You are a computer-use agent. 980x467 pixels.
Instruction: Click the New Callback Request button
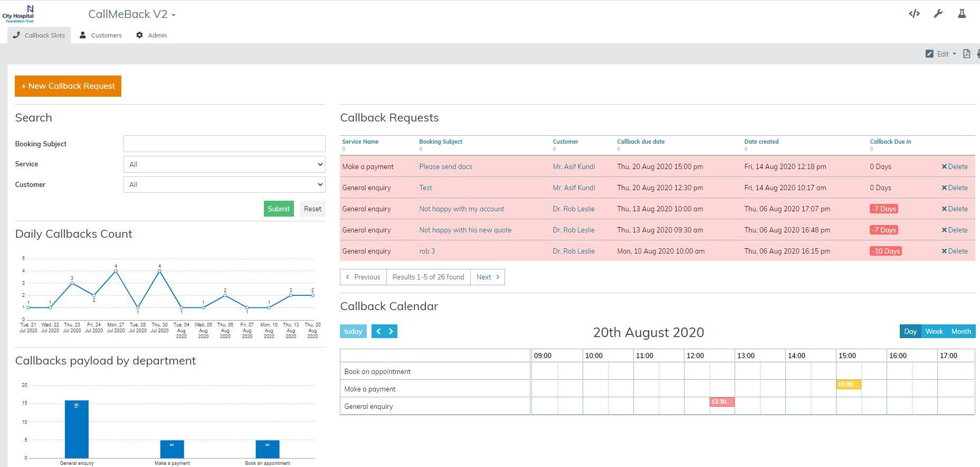click(x=68, y=86)
